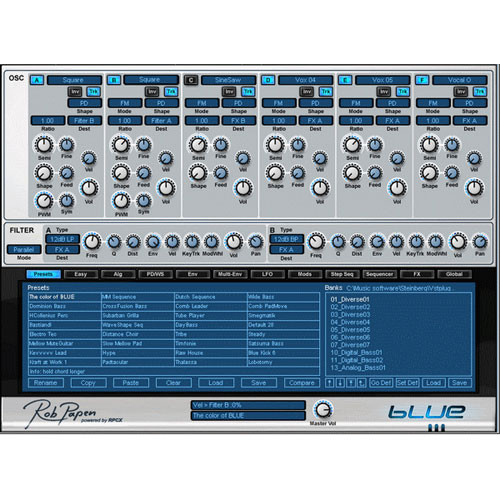500x500 pixels.
Task: Enable oscillator C with its letter button
Action: pyautogui.click(x=191, y=80)
